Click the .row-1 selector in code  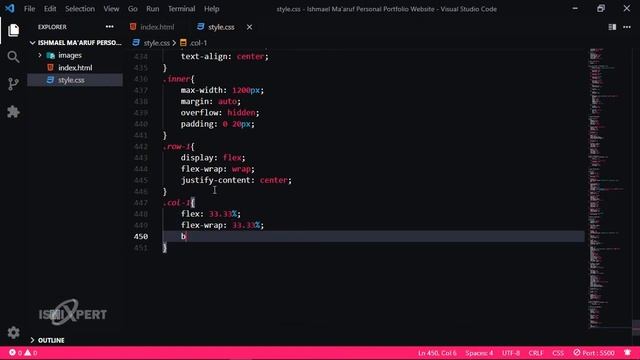(176, 147)
